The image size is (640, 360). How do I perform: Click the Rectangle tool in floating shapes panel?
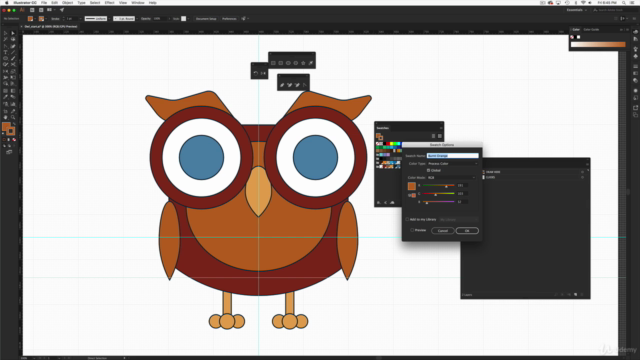[273, 63]
